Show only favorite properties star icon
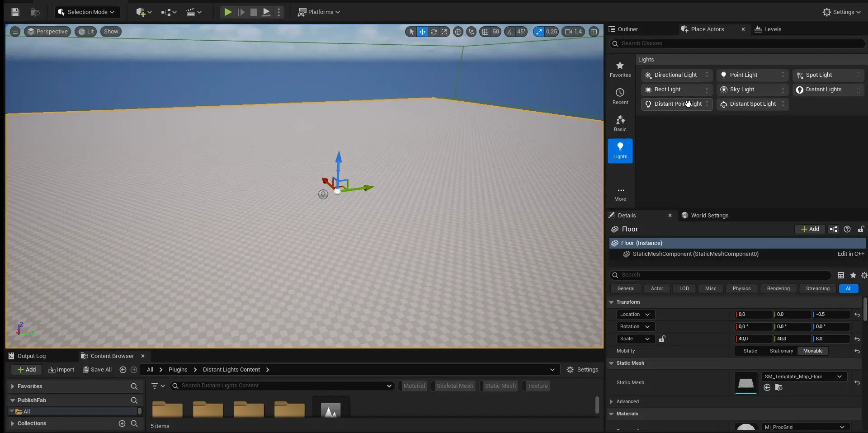 853,275
